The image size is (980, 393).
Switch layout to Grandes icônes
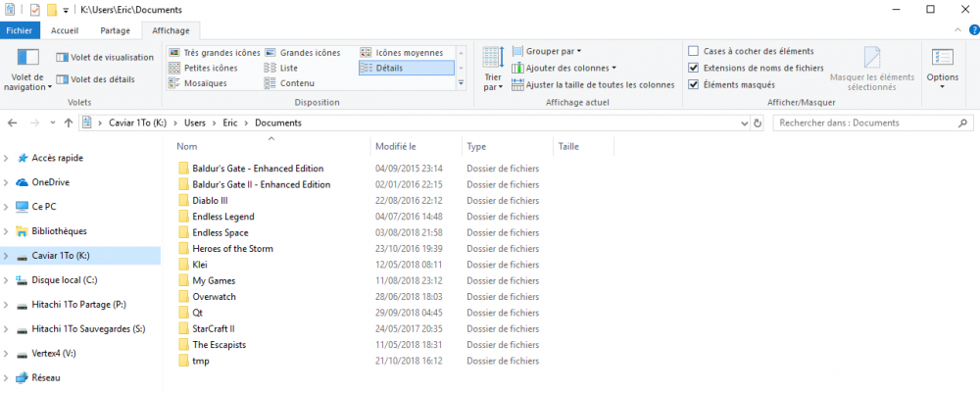point(303,53)
